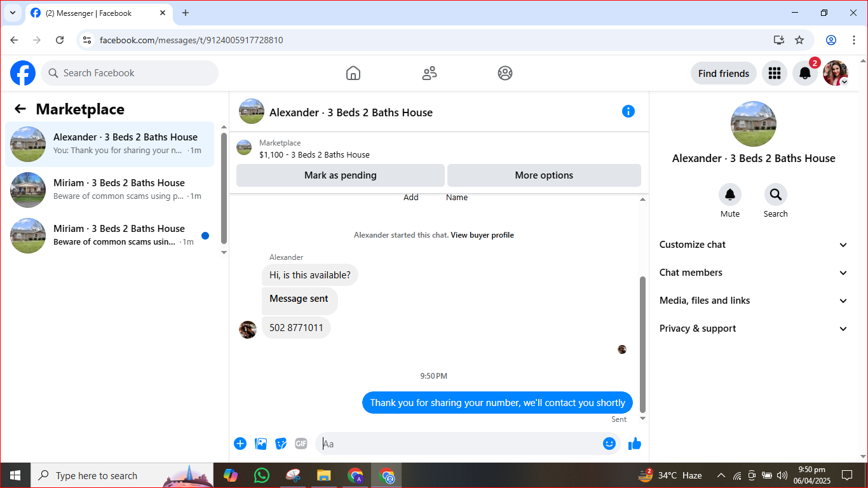Open Windows notification center icon
Screen dimensions: 868x488
pos(847,475)
